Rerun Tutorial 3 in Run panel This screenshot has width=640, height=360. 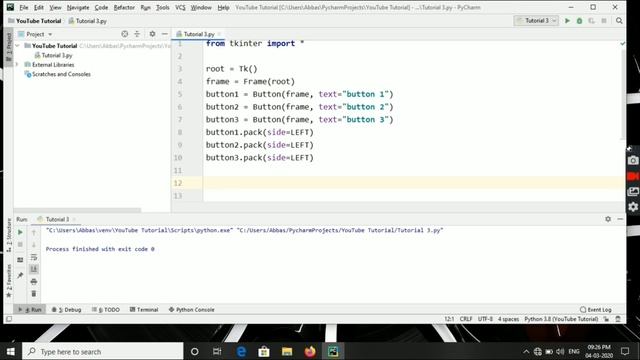coord(20,232)
